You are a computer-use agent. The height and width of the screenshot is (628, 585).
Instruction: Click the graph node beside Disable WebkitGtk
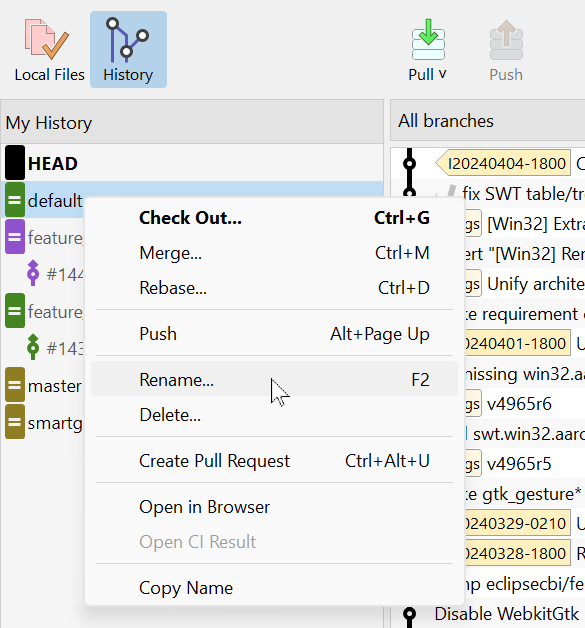pyautogui.click(x=409, y=614)
